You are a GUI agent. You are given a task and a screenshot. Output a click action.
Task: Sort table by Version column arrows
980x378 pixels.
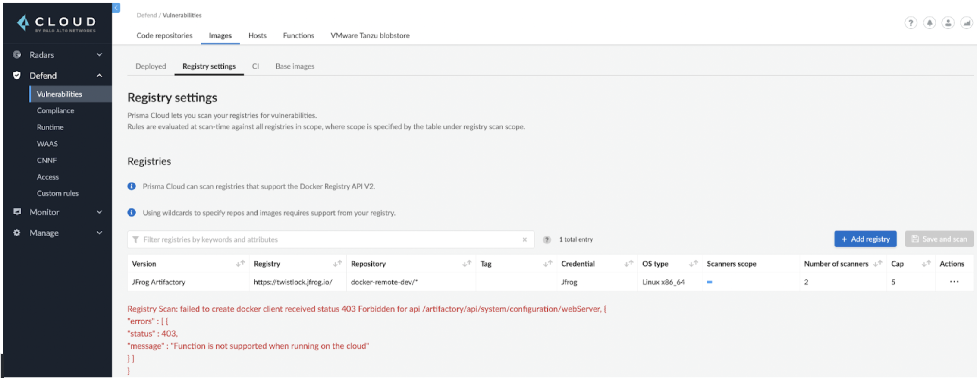coord(240,263)
